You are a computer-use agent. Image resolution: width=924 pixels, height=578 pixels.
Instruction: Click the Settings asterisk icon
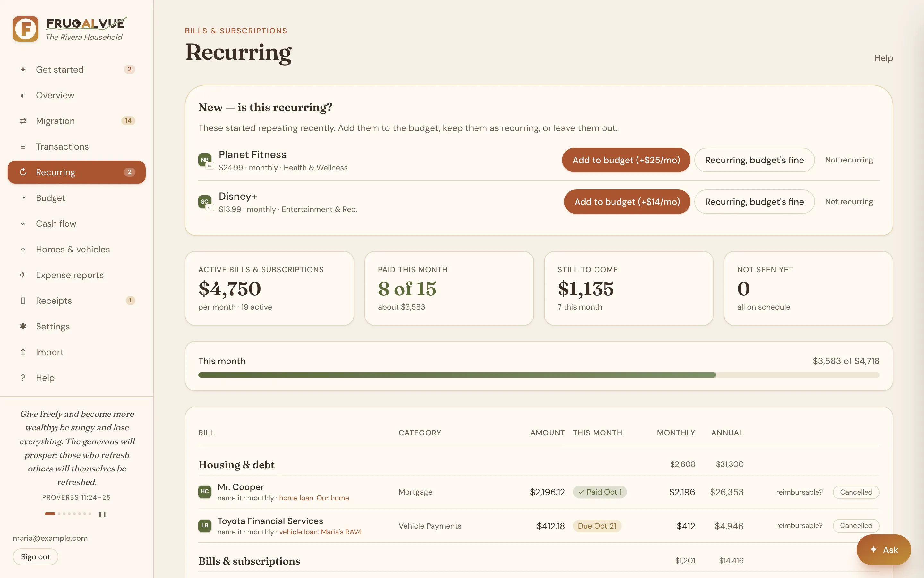tap(23, 326)
